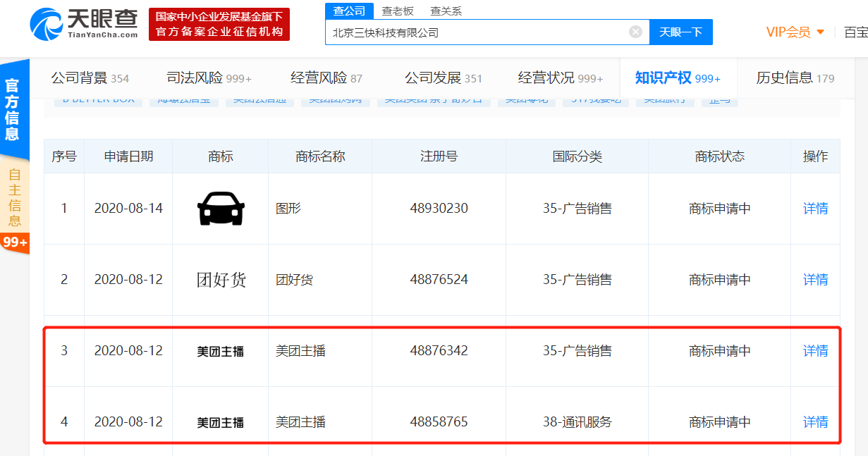Click the 99+ badge on the sidebar
This screenshot has width=868, height=456.
point(15,242)
